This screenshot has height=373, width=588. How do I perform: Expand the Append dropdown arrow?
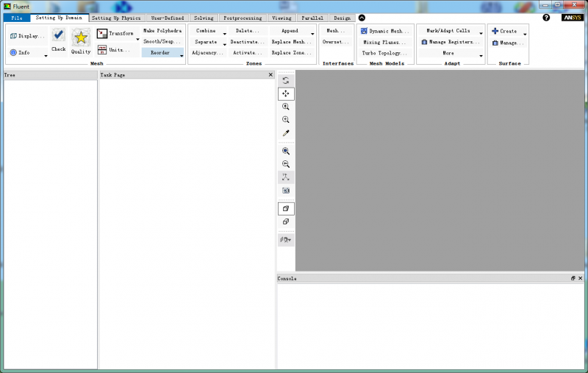(x=312, y=34)
